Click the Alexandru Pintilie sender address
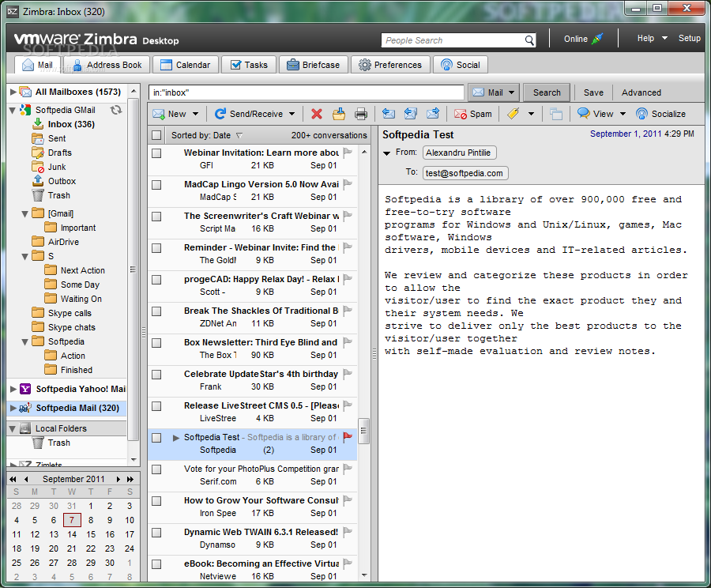 (x=459, y=153)
